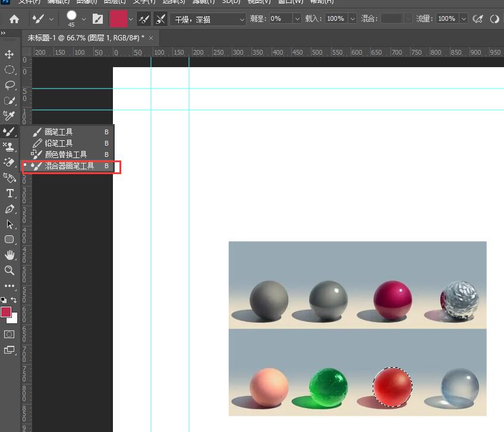The image size is (504, 432).
Task: Open the 窗口(W) menu
Action: 290,2
